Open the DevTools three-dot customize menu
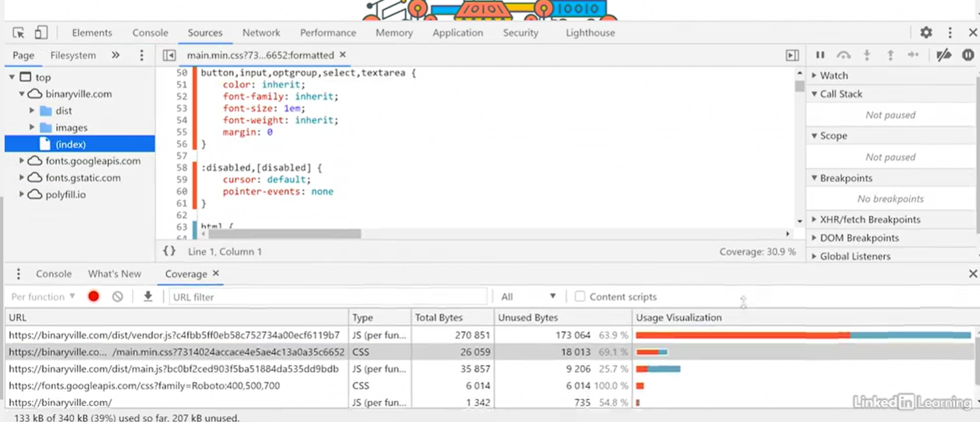This screenshot has height=422, width=980. [x=950, y=32]
